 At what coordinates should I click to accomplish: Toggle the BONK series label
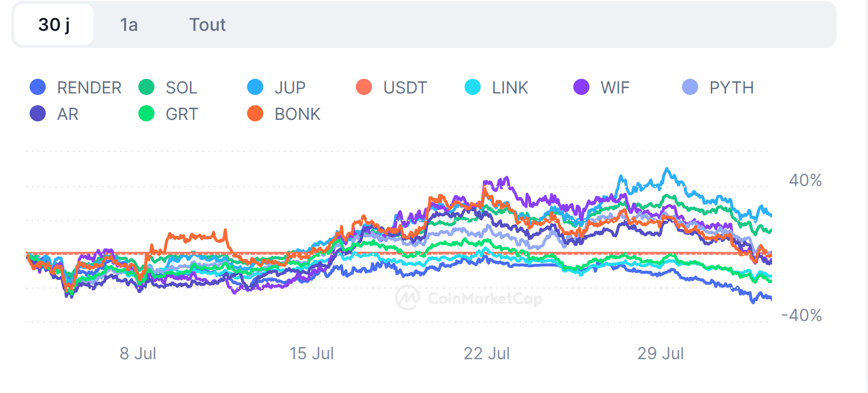click(x=297, y=114)
